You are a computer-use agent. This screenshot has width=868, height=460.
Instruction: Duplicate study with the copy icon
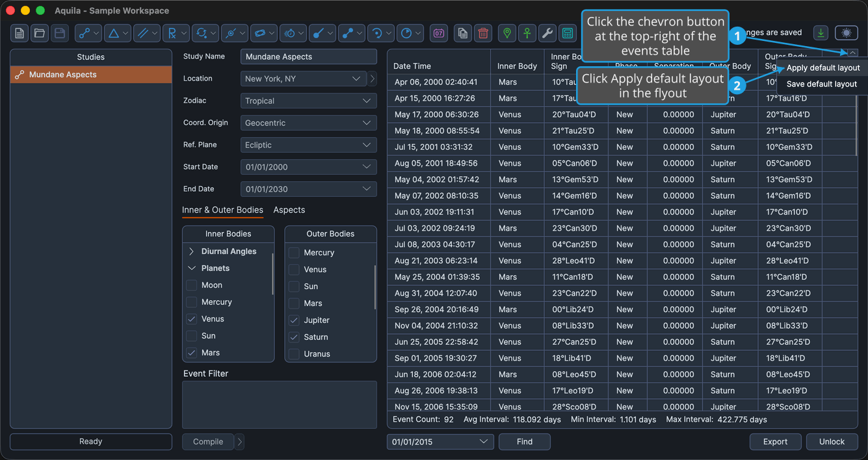click(462, 33)
